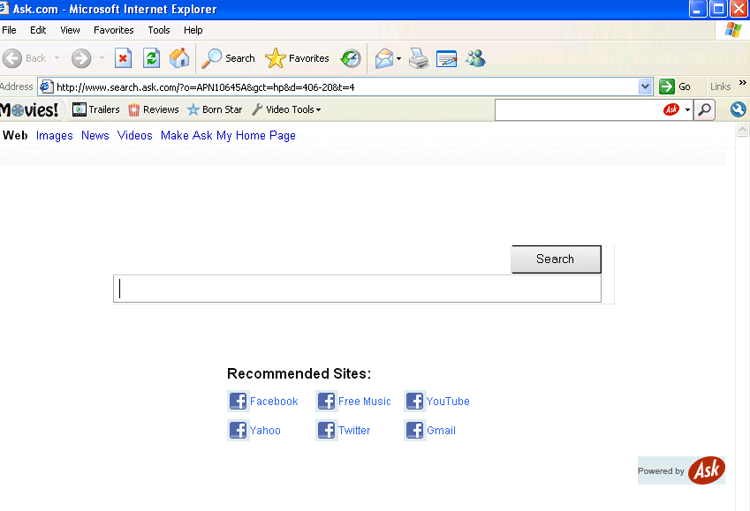Open the Ask search engine dropdown arrow
This screenshot has width=750, height=511.
coord(688,110)
